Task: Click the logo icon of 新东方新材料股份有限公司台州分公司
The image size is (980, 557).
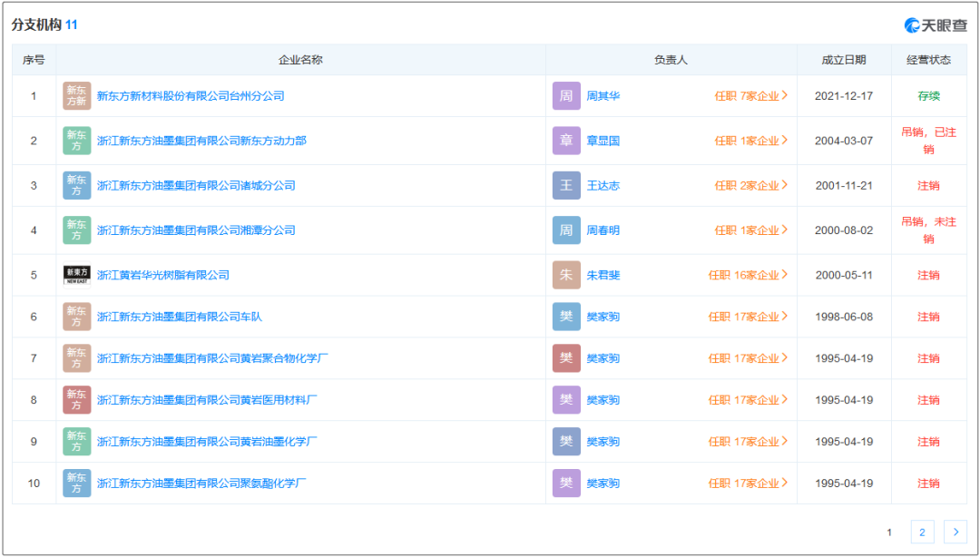Action: pyautogui.click(x=77, y=95)
